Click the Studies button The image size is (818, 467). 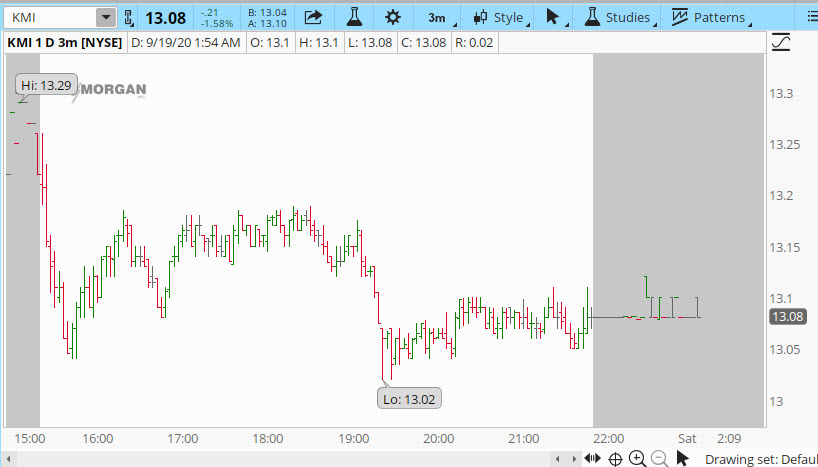pyautogui.click(x=620, y=17)
